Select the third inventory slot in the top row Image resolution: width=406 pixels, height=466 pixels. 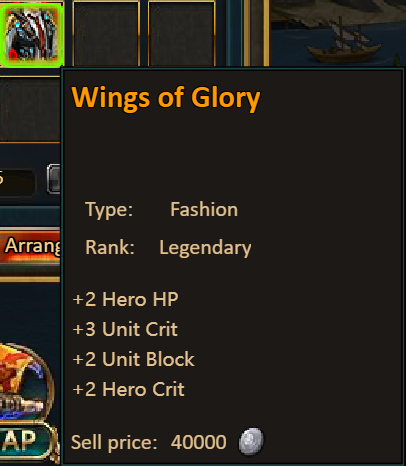[182, 34]
